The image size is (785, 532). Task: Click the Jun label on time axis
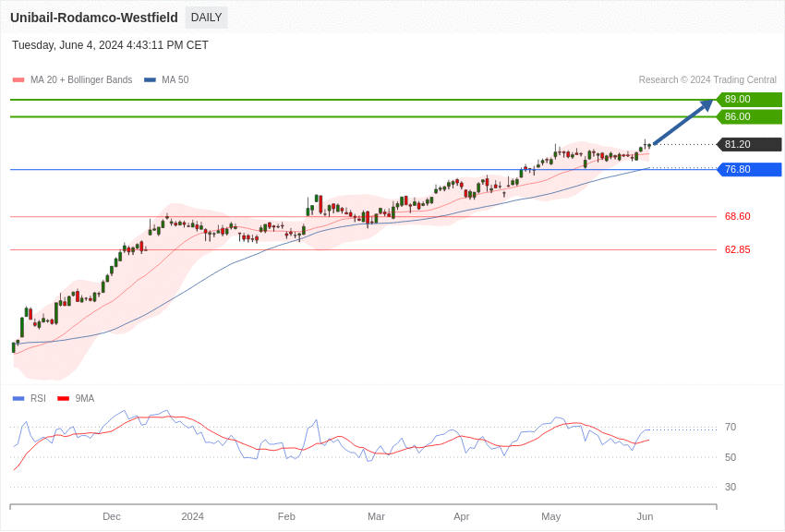click(x=645, y=516)
